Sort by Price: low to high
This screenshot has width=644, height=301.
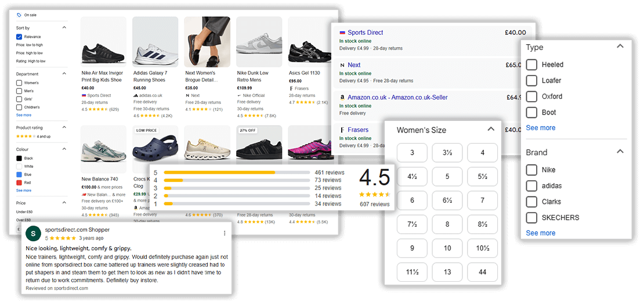click(x=29, y=45)
